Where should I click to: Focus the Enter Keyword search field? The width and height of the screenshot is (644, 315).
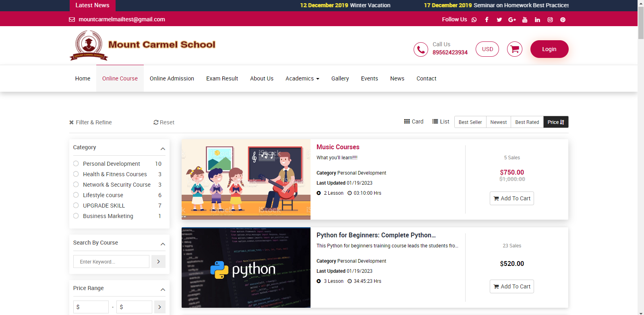111,261
